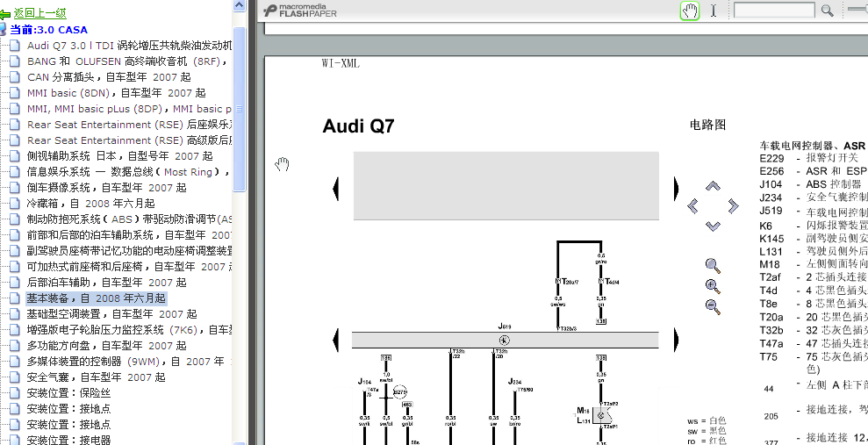
Task: Click the document icon beside 冷藏箱
Action: coord(15,203)
